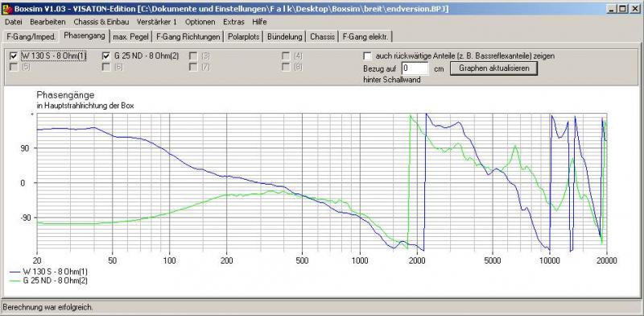This screenshot has height=316, width=644.
Task: Open the Optionen menu
Action: [x=200, y=22]
